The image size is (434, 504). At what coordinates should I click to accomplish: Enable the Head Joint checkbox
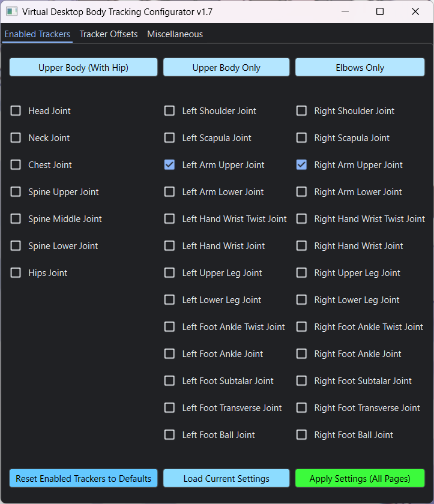tap(16, 111)
